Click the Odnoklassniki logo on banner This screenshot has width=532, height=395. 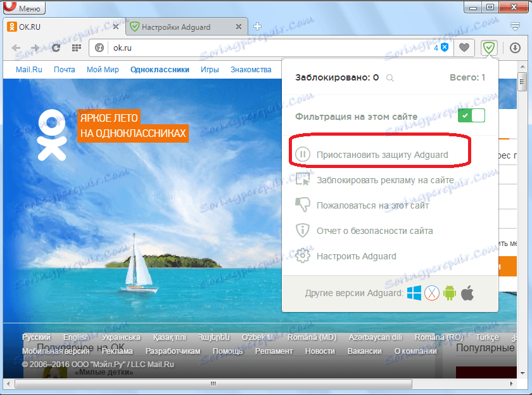52,135
